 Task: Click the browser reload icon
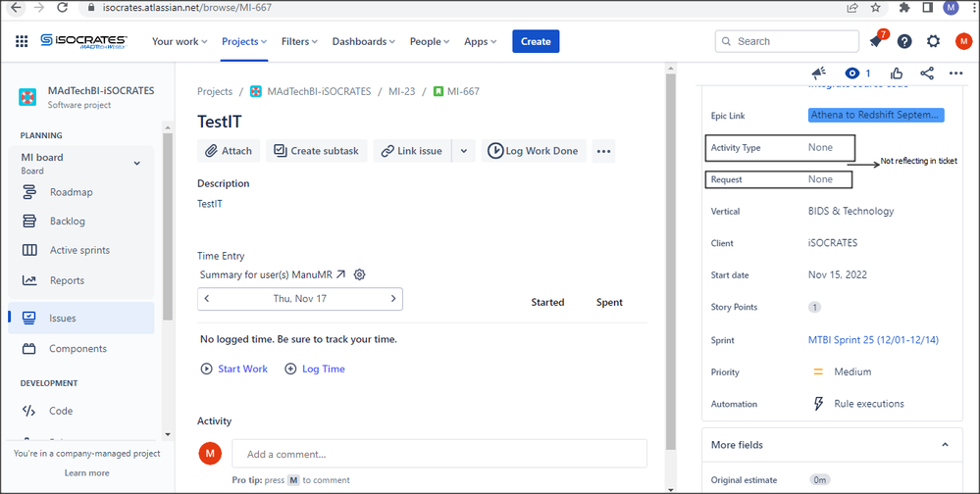coord(62,8)
